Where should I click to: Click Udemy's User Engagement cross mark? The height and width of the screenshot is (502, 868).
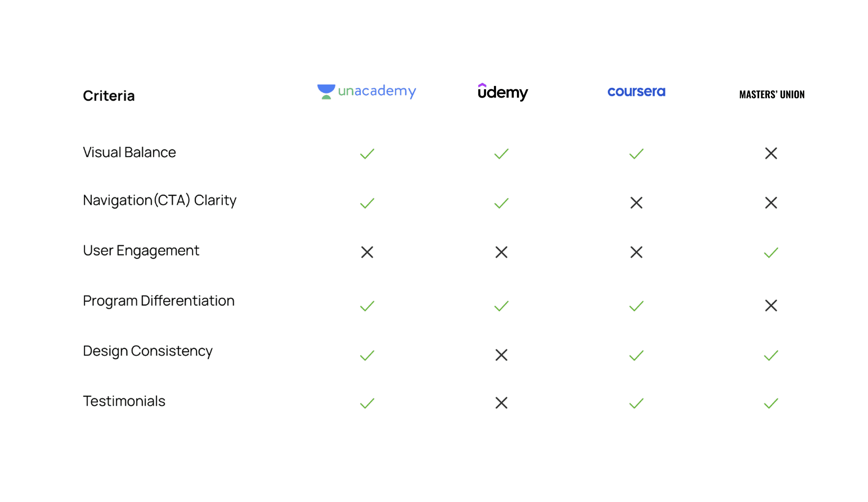(x=501, y=252)
